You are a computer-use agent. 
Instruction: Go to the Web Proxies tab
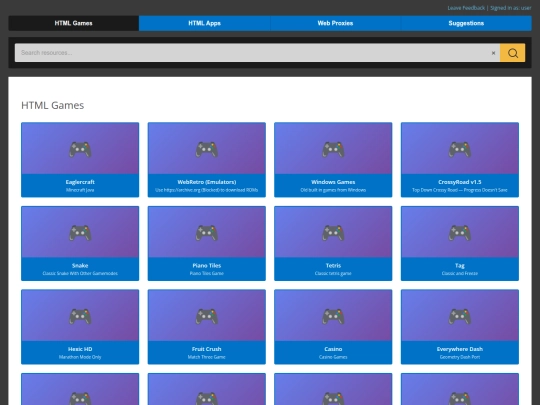pos(335,23)
